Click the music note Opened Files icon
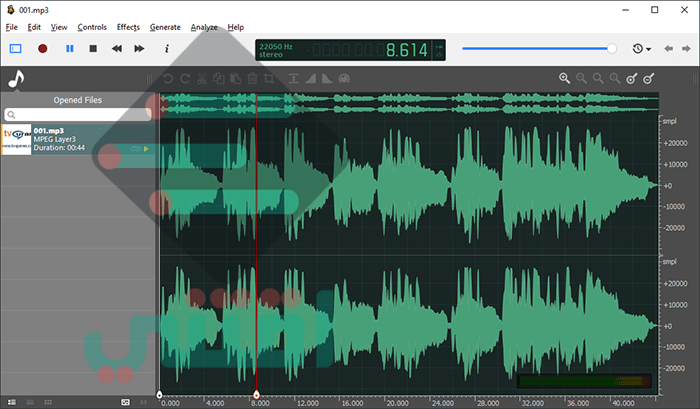700x409 pixels. 16,79
